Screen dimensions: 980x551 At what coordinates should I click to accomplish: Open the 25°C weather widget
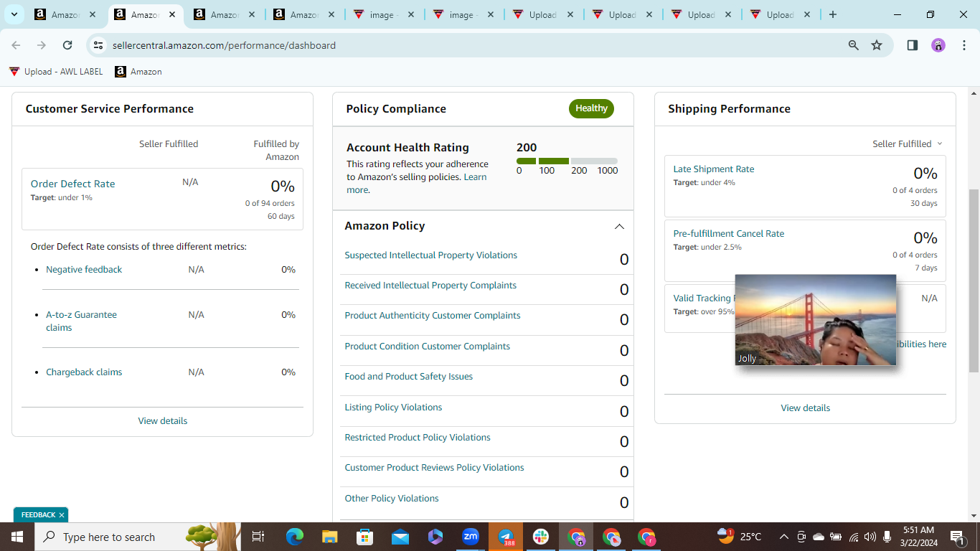[x=739, y=537]
